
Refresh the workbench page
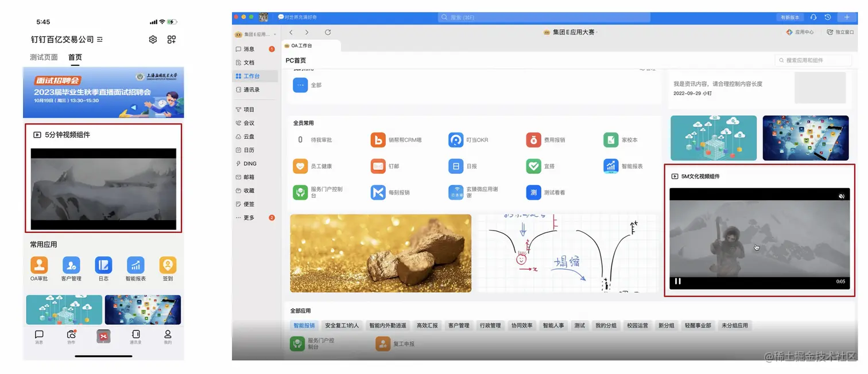click(328, 33)
